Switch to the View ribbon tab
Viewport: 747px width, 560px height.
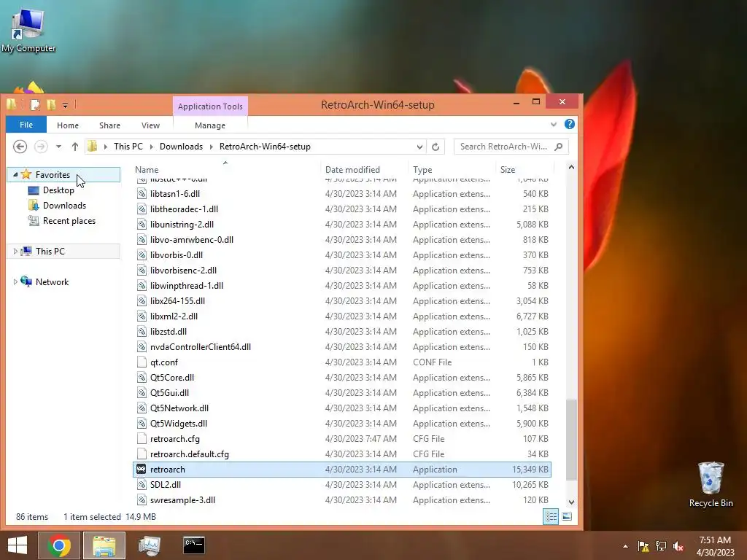pos(150,125)
